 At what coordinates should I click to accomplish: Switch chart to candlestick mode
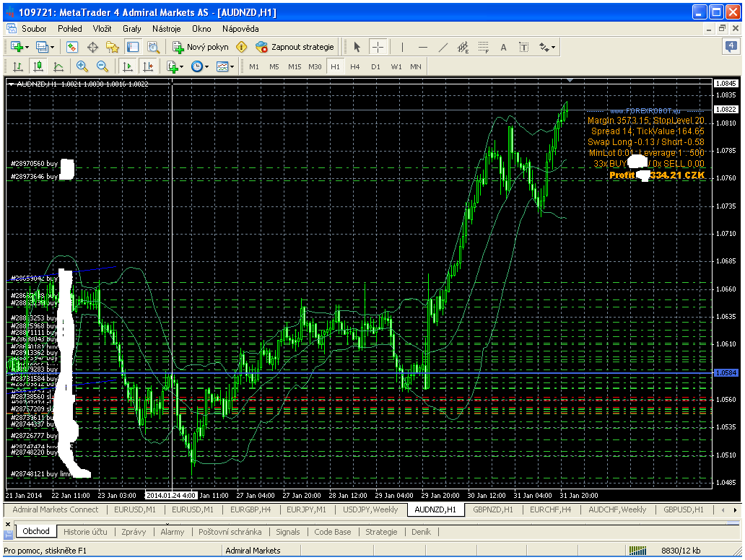point(38,66)
